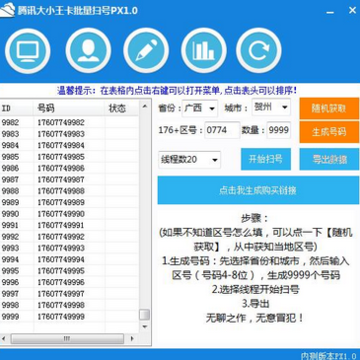Screen dimensions: 360x360
Task: Click the circular refresh arrow icon
Action: [259, 51]
